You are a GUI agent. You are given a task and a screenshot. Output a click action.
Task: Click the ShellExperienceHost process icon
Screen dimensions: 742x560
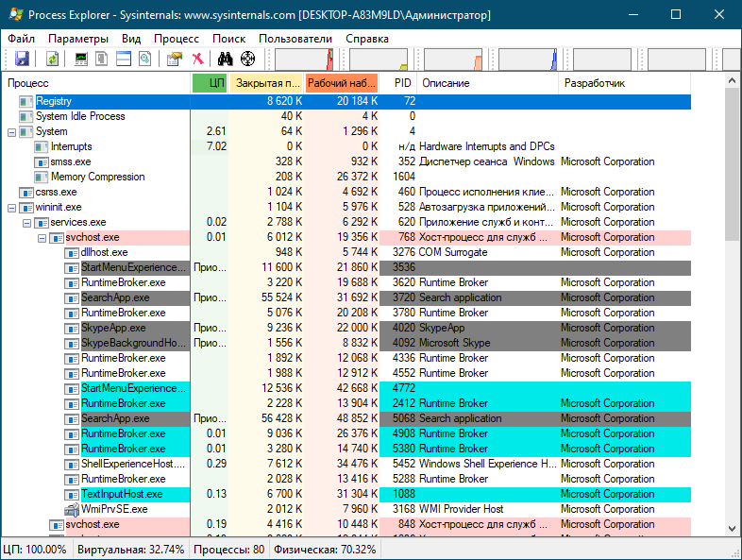point(72,464)
